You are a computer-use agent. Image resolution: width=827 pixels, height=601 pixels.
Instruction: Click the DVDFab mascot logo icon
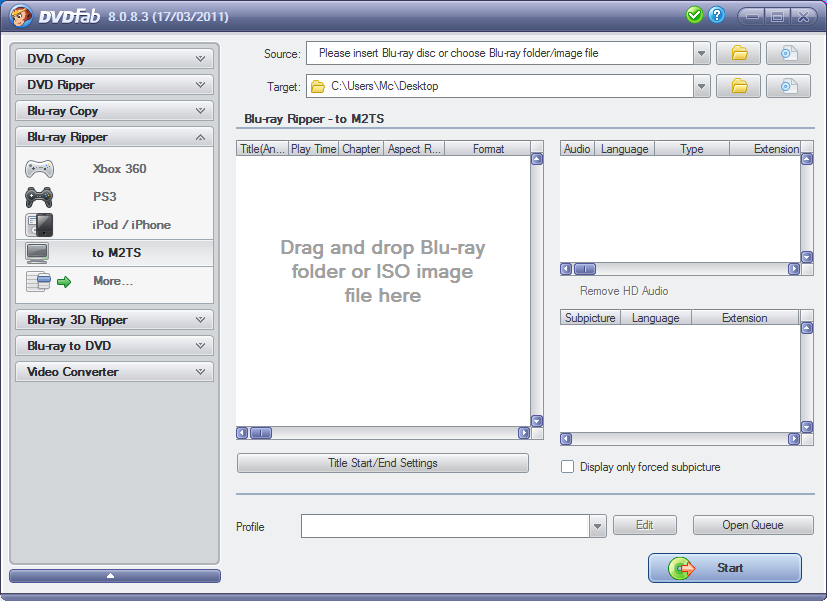(20, 16)
